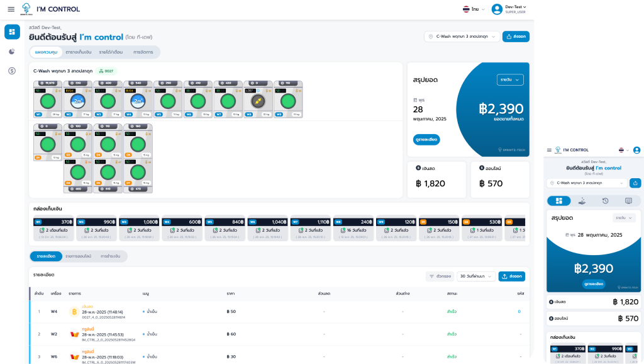
Task: Click the ดูรายละเอียด button in summary card
Action: (426, 139)
